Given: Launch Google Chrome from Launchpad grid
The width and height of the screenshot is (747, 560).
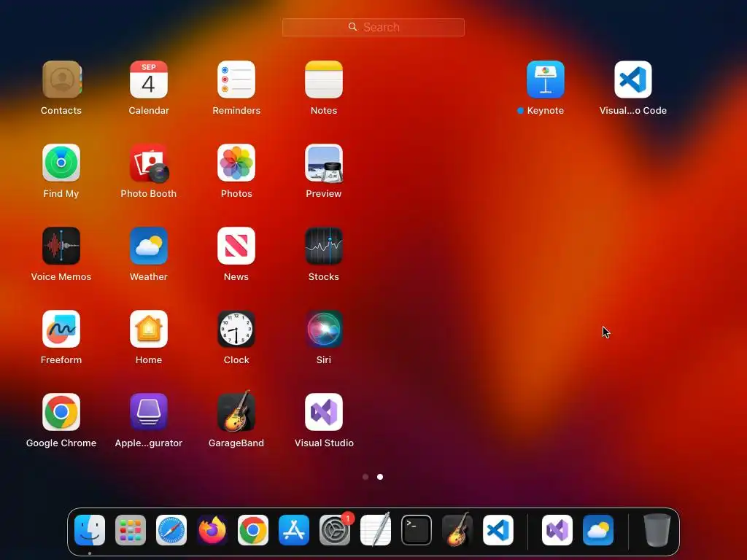Looking at the screenshot, I should coord(61,412).
